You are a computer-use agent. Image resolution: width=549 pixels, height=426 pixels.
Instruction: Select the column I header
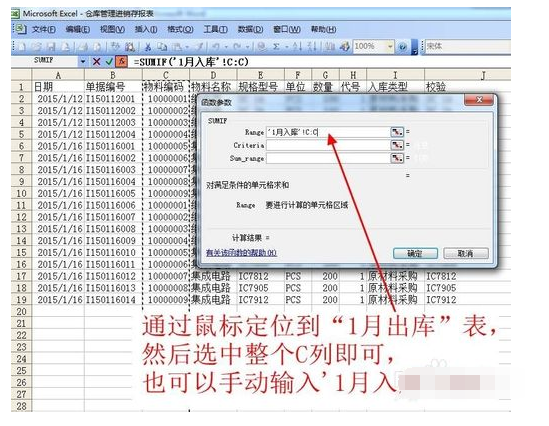coord(395,75)
